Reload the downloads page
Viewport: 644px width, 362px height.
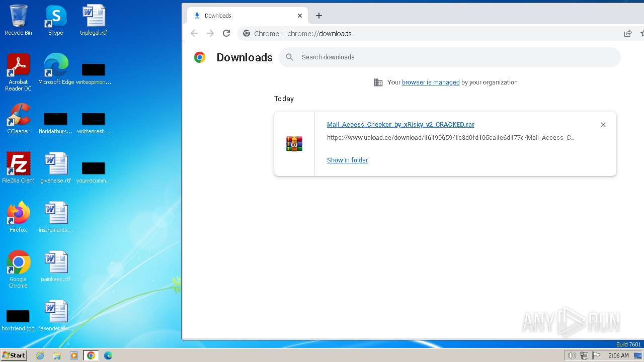[226, 33]
